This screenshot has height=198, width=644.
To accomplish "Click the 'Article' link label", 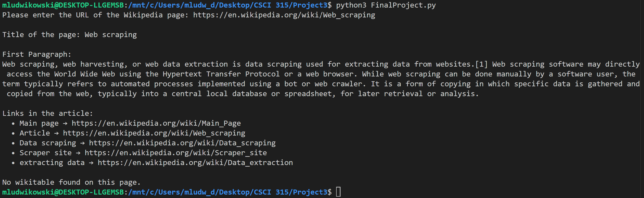I will (35, 133).
